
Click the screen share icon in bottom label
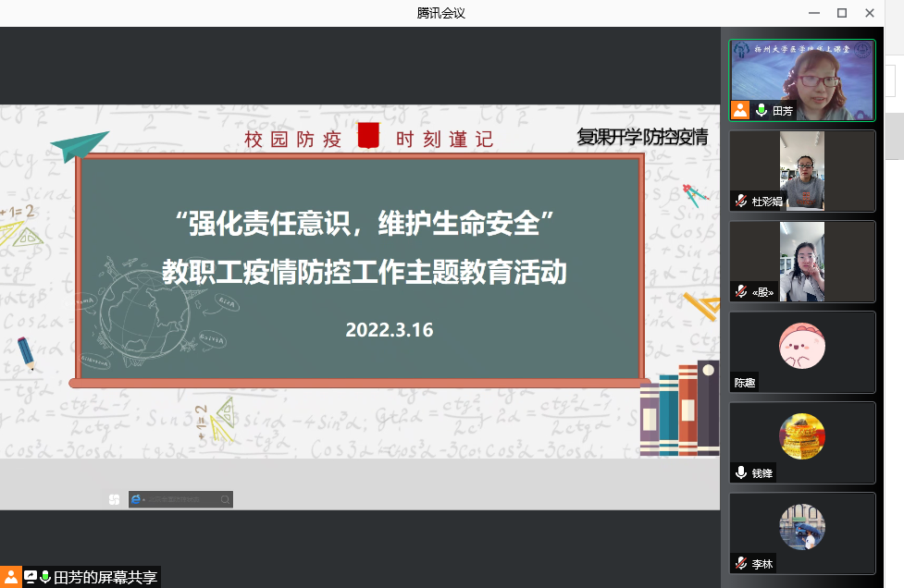31,578
